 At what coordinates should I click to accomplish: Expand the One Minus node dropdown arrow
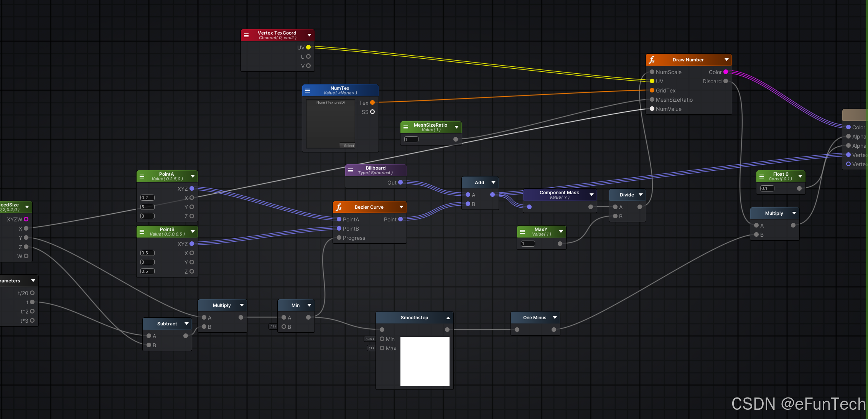pyautogui.click(x=555, y=318)
